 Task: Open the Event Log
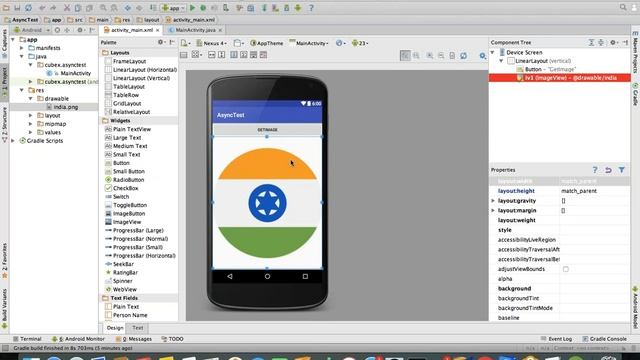pos(556,339)
